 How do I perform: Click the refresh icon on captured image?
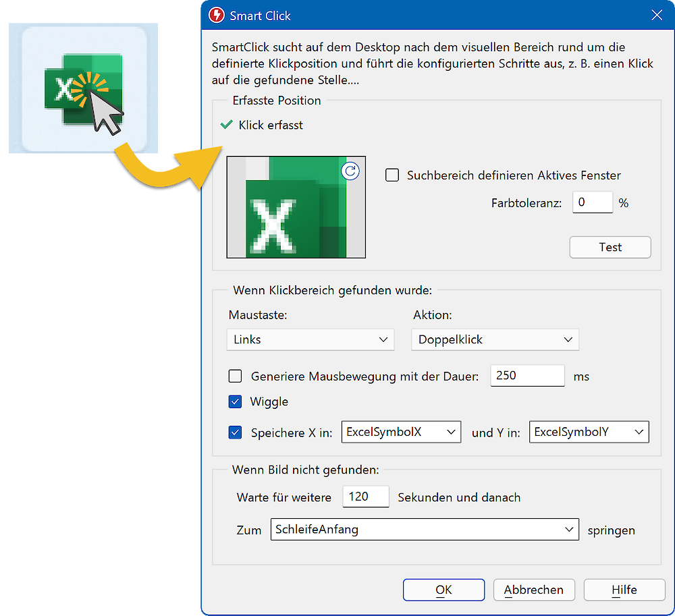350,171
